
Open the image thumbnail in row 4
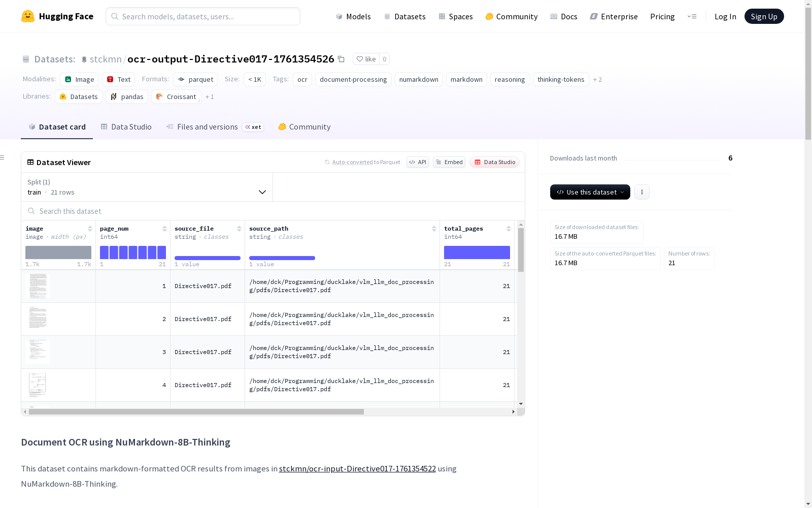[x=38, y=385]
